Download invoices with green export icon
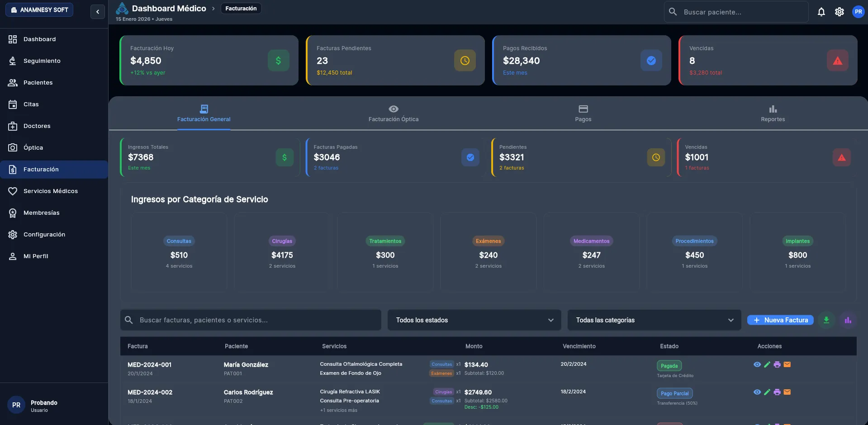This screenshot has width=868, height=425. pos(826,320)
